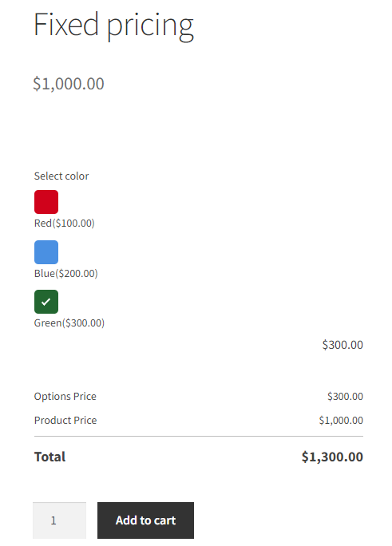This screenshot has width=392, height=546.
Task: Deselect the checked Green color swatch
Action: point(46,302)
